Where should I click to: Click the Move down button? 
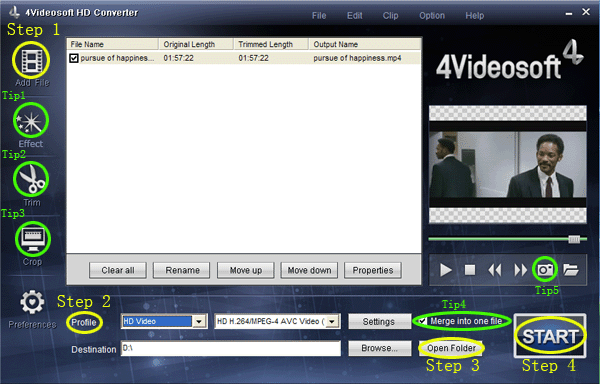pos(309,270)
